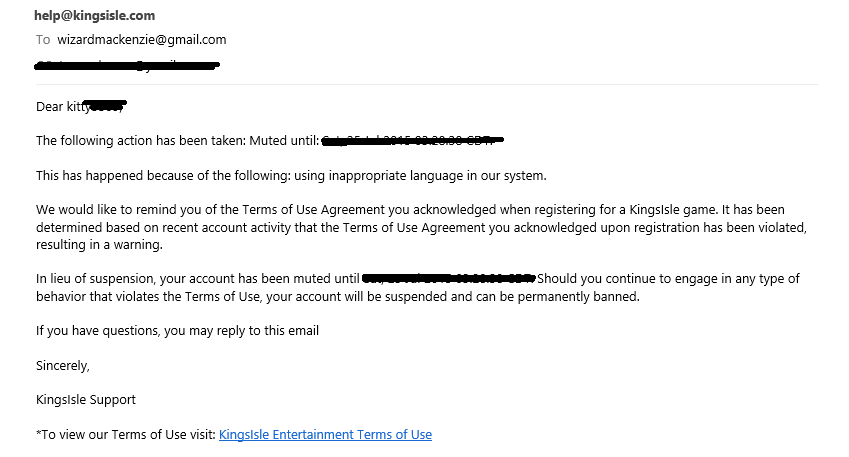The width and height of the screenshot is (849, 457).
Task: Click the "If you have questions" sentence
Action: click(x=177, y=331)
